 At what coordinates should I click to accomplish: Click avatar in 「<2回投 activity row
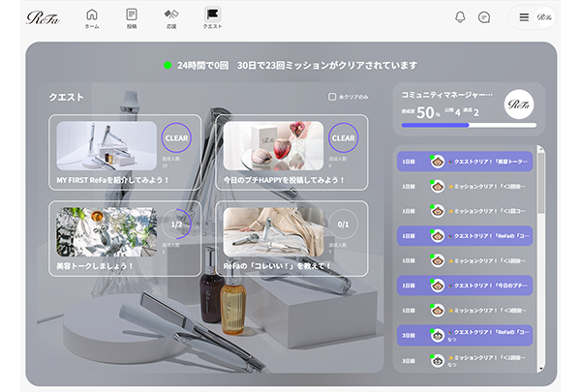(x=438, y=187)
